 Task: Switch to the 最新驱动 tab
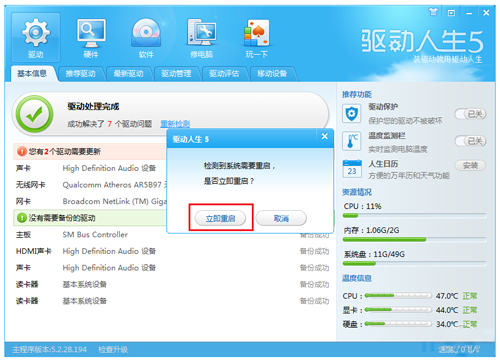point(128,74)
